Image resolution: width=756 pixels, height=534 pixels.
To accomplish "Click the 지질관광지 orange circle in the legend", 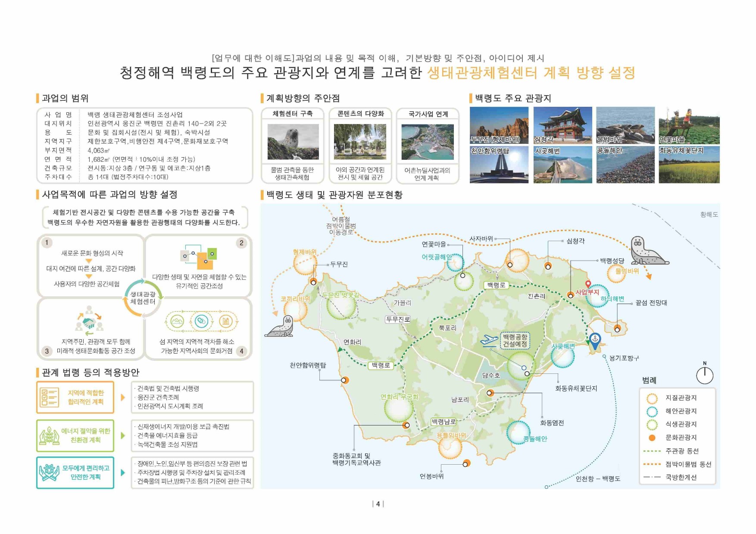I will pos(652,398).
